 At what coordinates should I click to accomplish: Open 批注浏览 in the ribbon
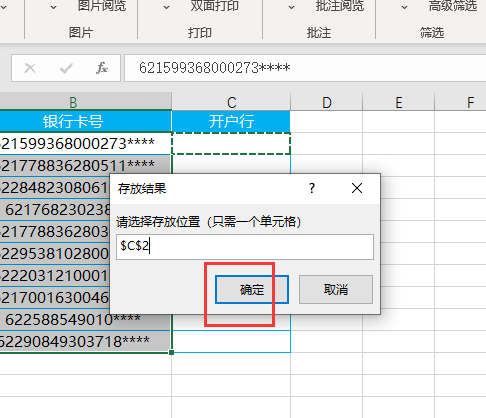pyautogui.click(x=340, y=6)
